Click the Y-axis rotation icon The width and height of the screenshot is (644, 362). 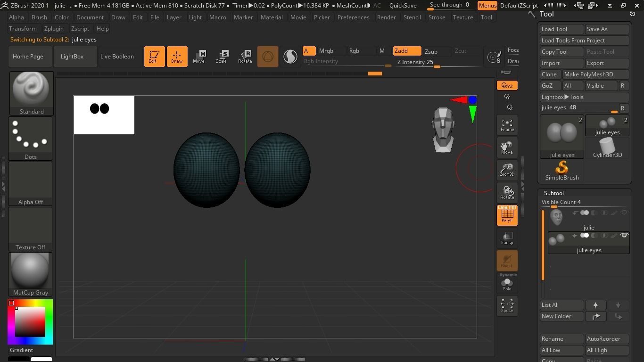(x=507, y=97)
